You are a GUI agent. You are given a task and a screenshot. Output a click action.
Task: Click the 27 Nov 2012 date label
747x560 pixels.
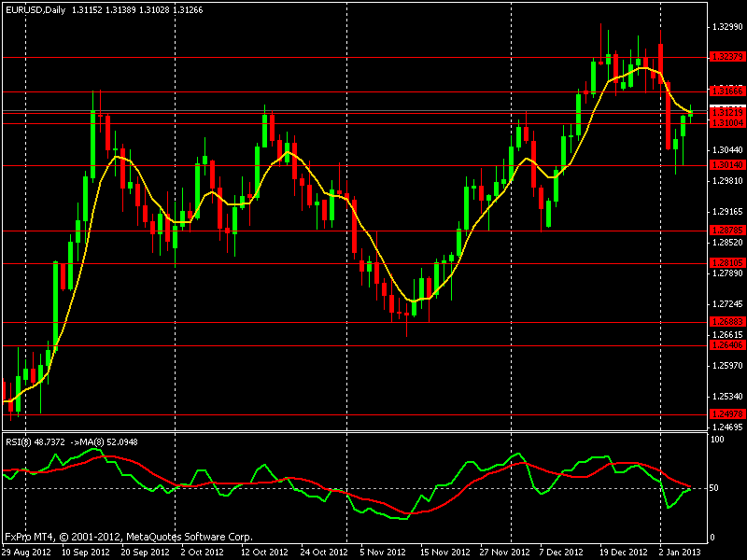[504, 553]
